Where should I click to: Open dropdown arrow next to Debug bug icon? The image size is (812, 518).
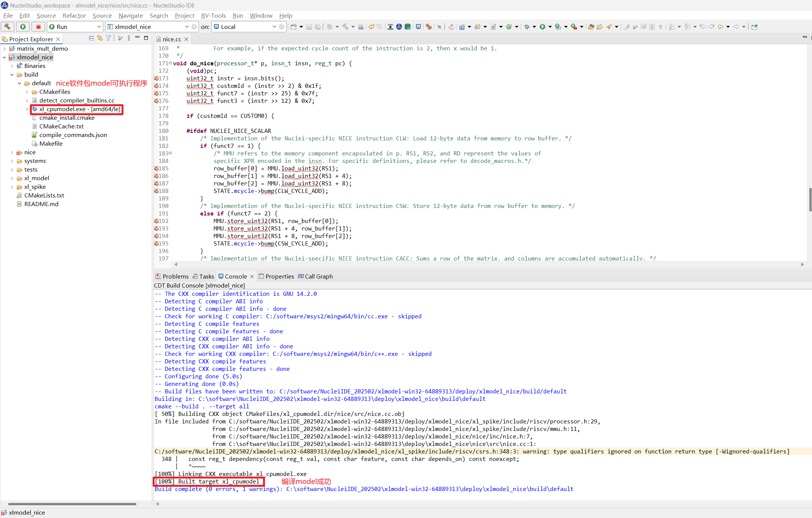point(534,27)
